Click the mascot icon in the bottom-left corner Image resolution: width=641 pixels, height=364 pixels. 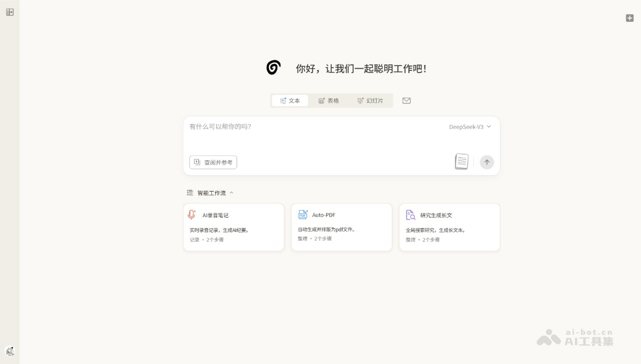pyautogui.click(x=9, y=351)
